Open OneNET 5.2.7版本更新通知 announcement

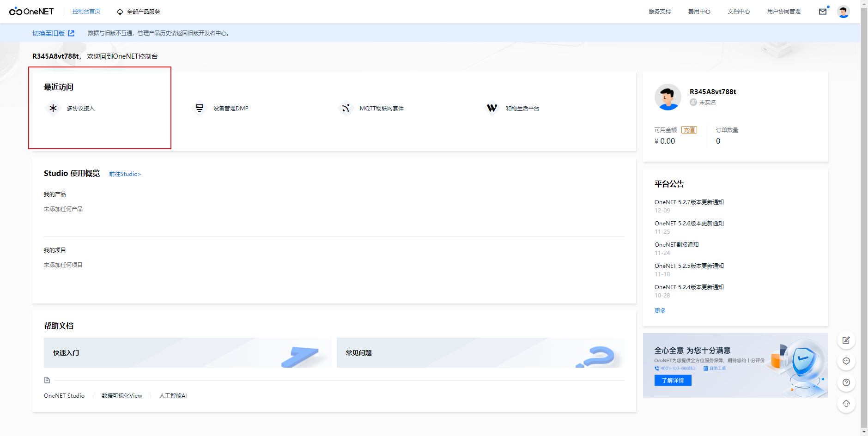(689, 202)
